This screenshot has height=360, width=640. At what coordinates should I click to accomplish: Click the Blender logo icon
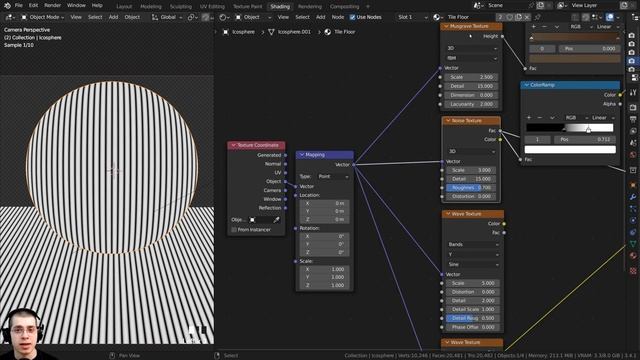[7, 6]
